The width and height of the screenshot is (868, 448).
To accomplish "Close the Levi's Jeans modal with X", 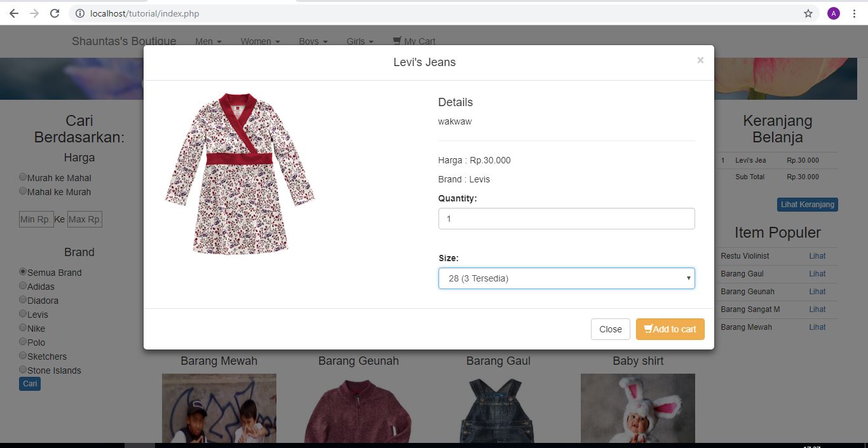I will pyautogui.click(x=700, y=60).
